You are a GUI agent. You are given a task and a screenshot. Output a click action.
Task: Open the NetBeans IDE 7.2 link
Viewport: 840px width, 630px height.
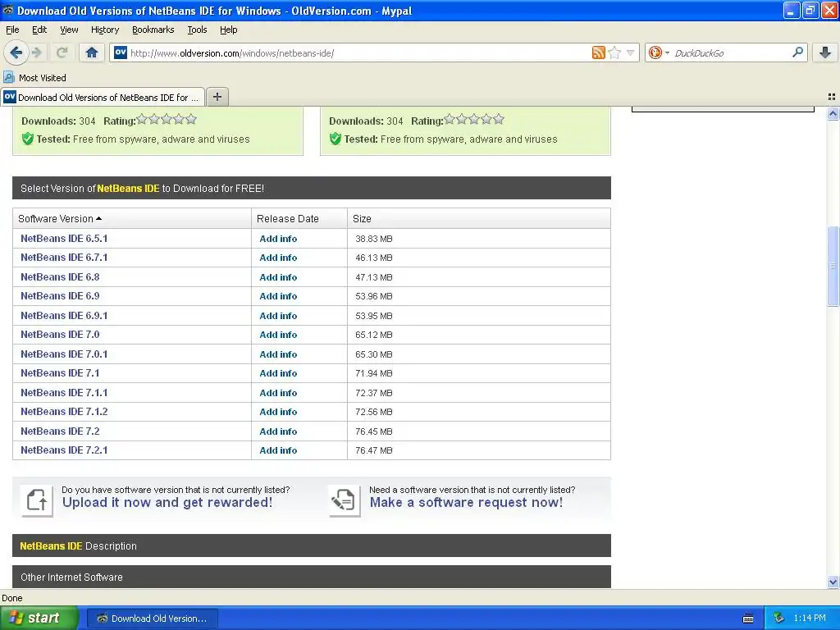pyautogui.click(x=60, y=431)
